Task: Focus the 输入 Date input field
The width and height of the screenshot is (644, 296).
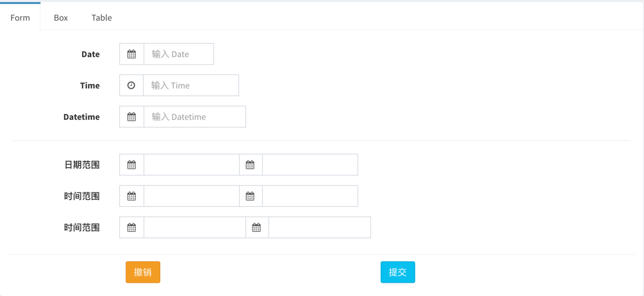Action: 179,54
